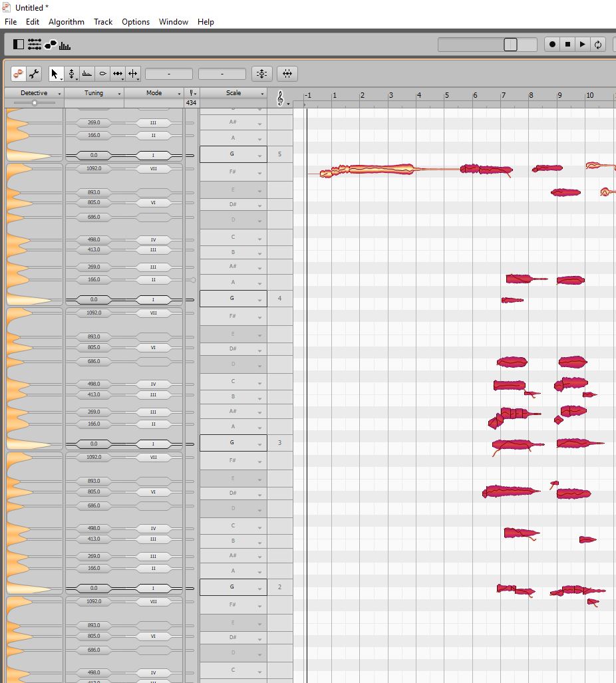Image resolution: width=616 pixels, height=683 pixels.
Task: Adjust the Detective sensitivity slider
Action: coord(35,103)
